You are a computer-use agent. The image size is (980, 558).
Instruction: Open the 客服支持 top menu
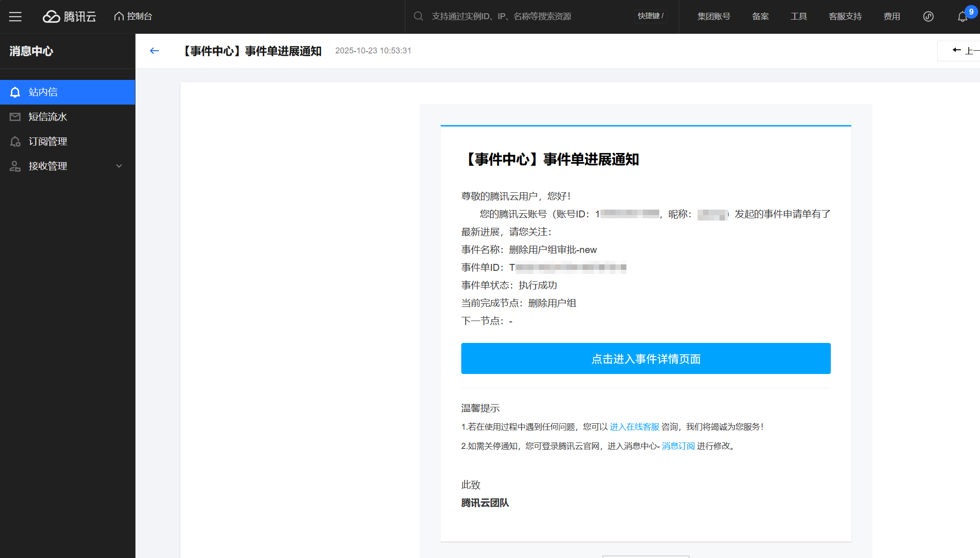tap(845, 16)
